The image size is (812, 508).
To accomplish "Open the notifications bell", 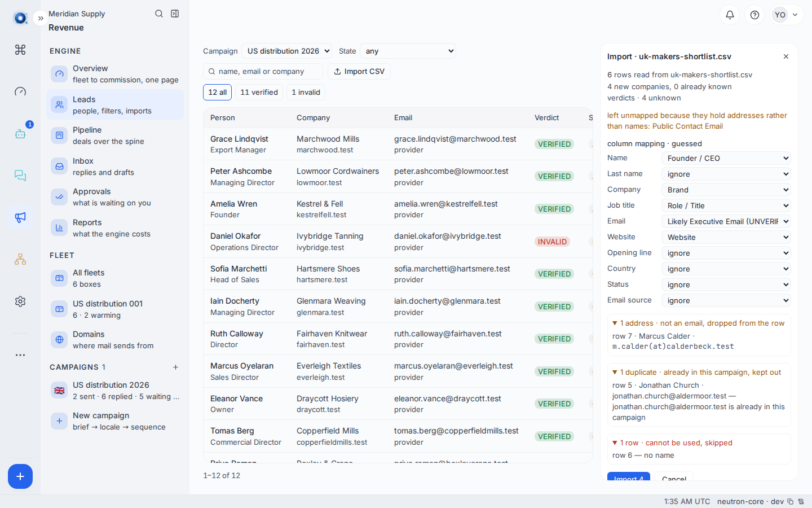I will [x=730, y=15].
